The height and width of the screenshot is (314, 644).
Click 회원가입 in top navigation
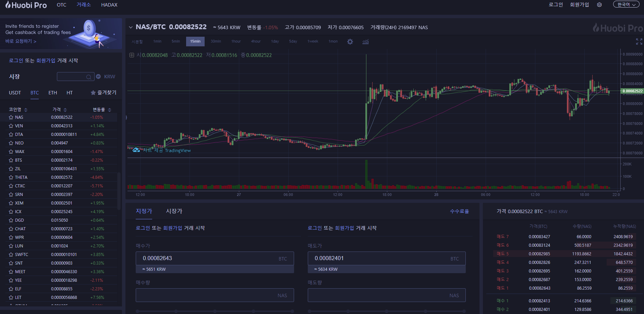579,4
